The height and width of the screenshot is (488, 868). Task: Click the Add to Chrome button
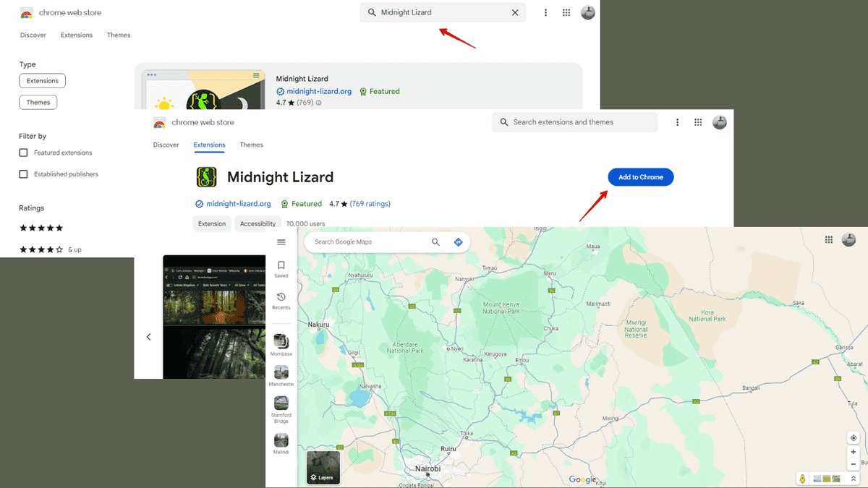tap(640, 176)
